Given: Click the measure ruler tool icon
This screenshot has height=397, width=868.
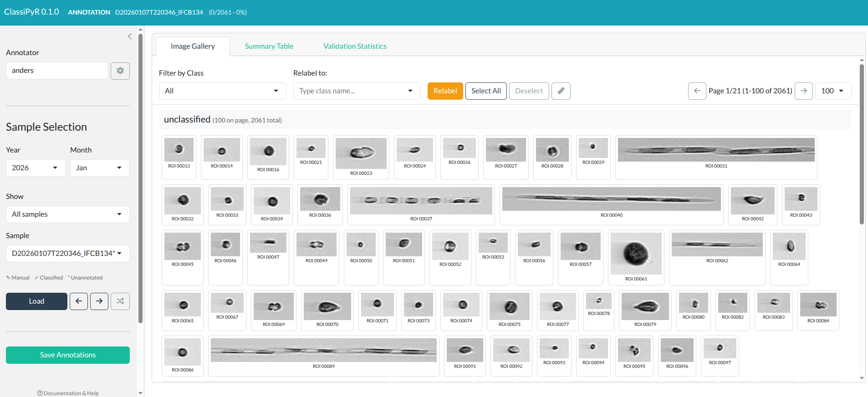Looking at the screenshot, I should point(561,91).
